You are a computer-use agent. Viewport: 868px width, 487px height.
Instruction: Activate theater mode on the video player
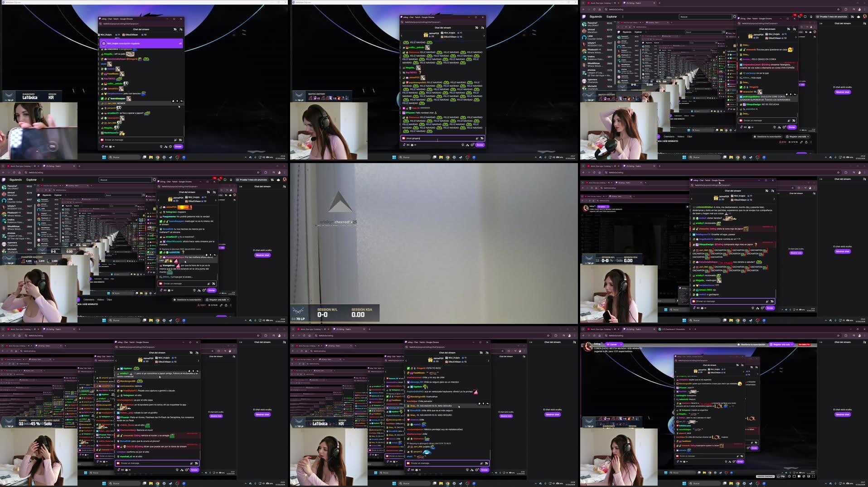pyautogui.click(x=795, y=476)
